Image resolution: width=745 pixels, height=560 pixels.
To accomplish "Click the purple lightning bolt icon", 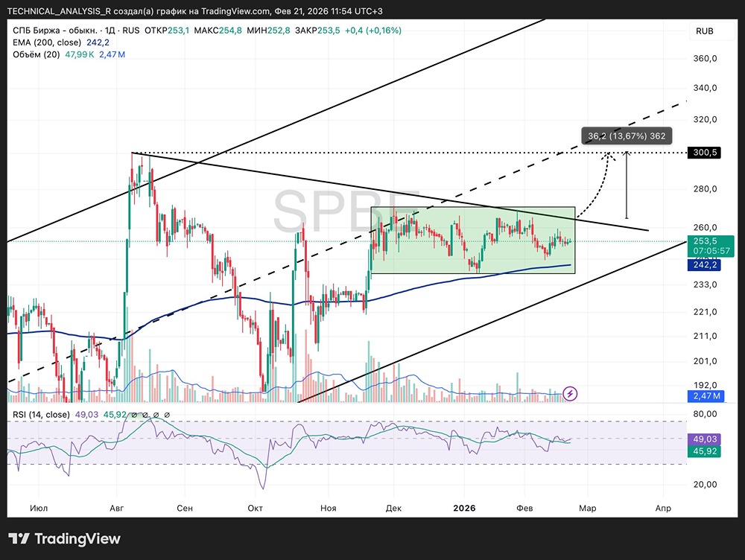I will [570, 394].
